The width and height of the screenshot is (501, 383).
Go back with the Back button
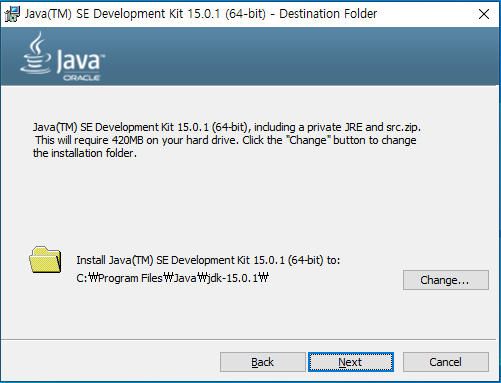(263, 362)
